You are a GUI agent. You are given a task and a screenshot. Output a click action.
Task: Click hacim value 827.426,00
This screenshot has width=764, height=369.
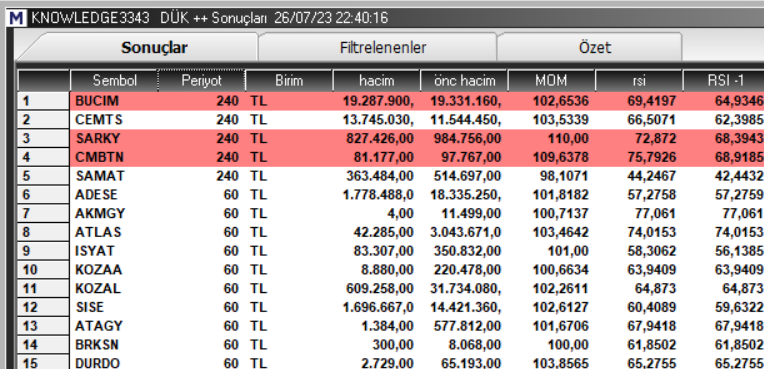click(x=380, y=139)
